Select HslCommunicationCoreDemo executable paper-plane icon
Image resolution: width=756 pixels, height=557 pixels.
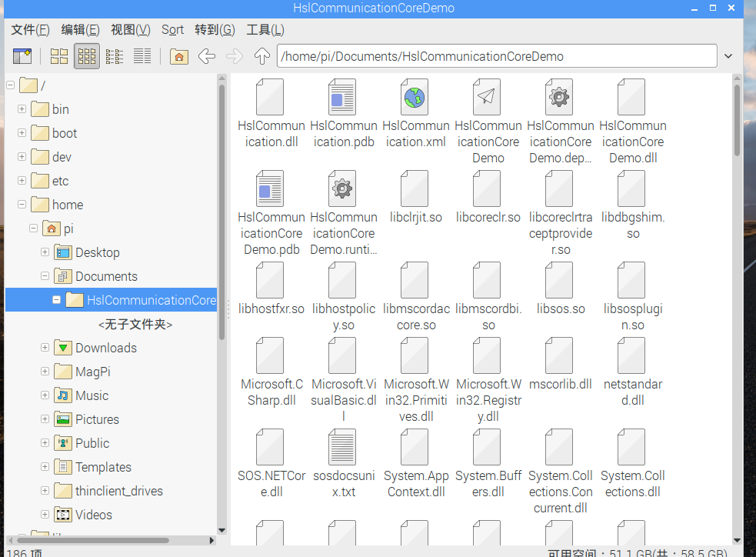pyautogui.click(x=487, y=98)
